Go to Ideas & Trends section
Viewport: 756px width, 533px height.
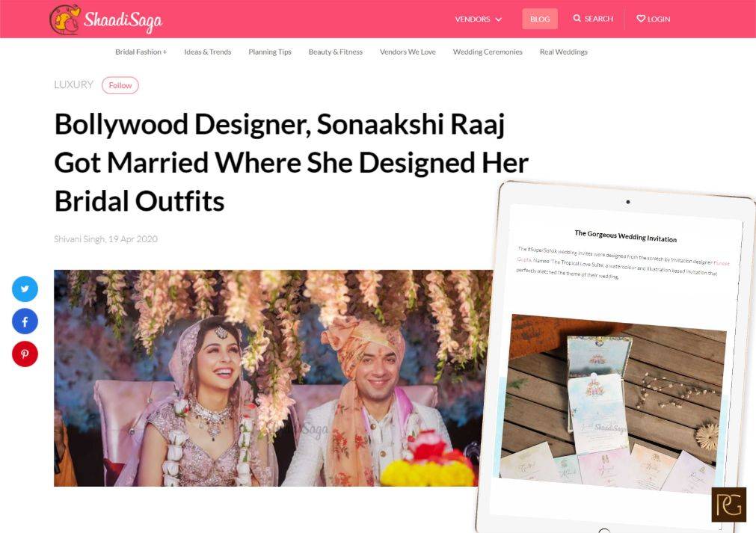coord(207,52)
